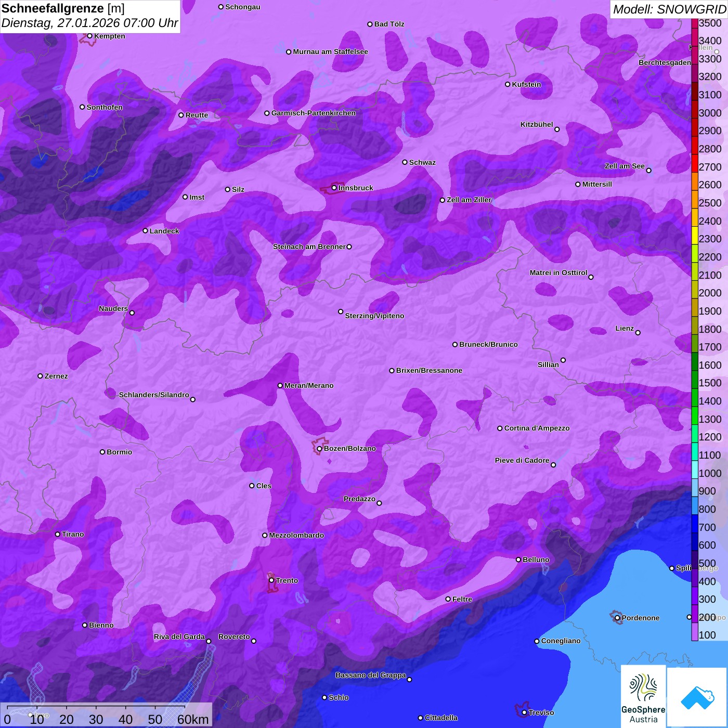Select the Sonthofen label
Viewport: 728px width, 728px height.
coord(105,107)
